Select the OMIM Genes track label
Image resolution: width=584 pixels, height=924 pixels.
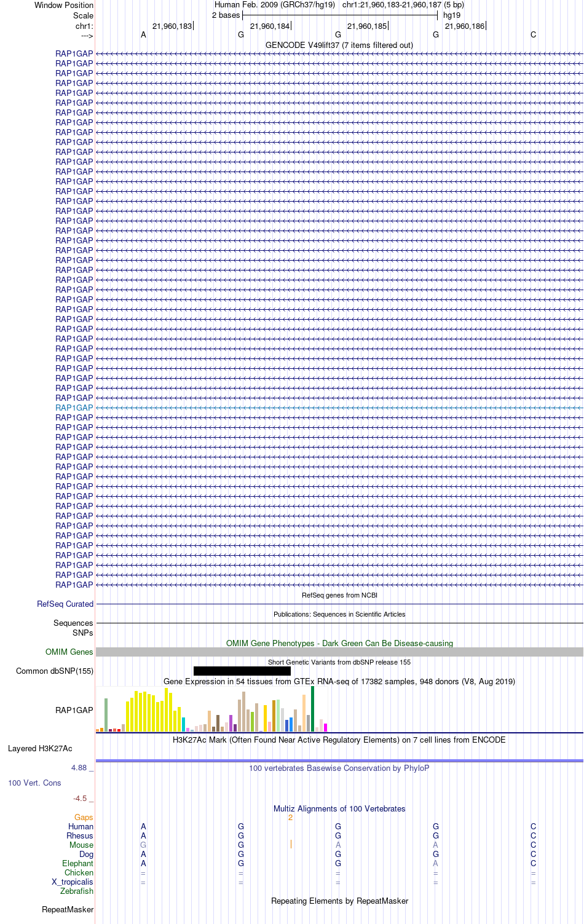pyautogui.click(x=69, y=652)
